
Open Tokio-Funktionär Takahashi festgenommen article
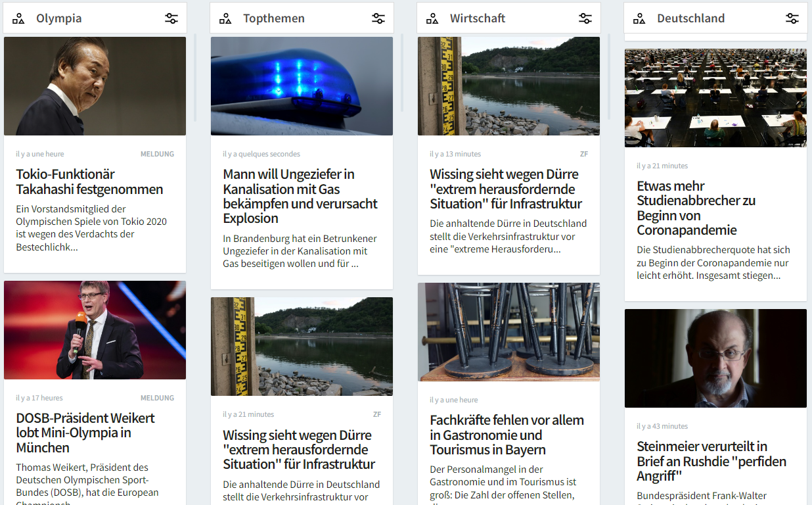pos(89,182)
